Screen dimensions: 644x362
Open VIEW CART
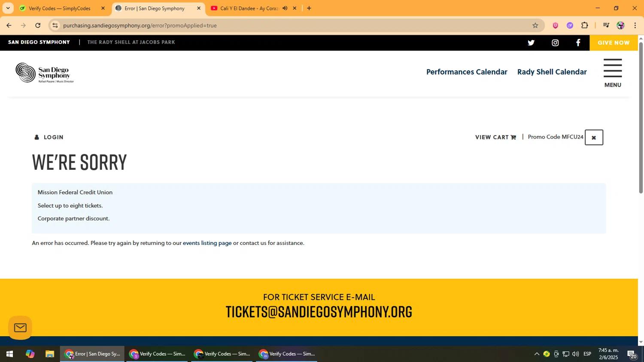tap(495, 137)
